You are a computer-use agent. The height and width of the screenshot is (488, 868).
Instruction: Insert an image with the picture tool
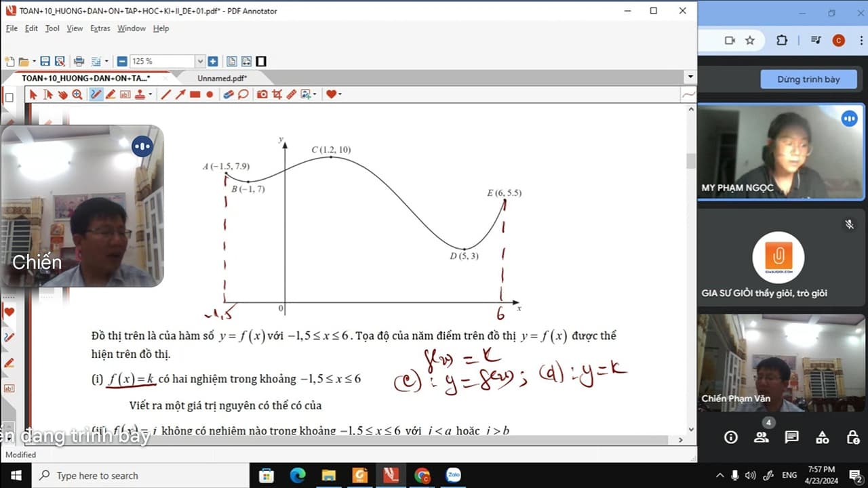(306, 94)
